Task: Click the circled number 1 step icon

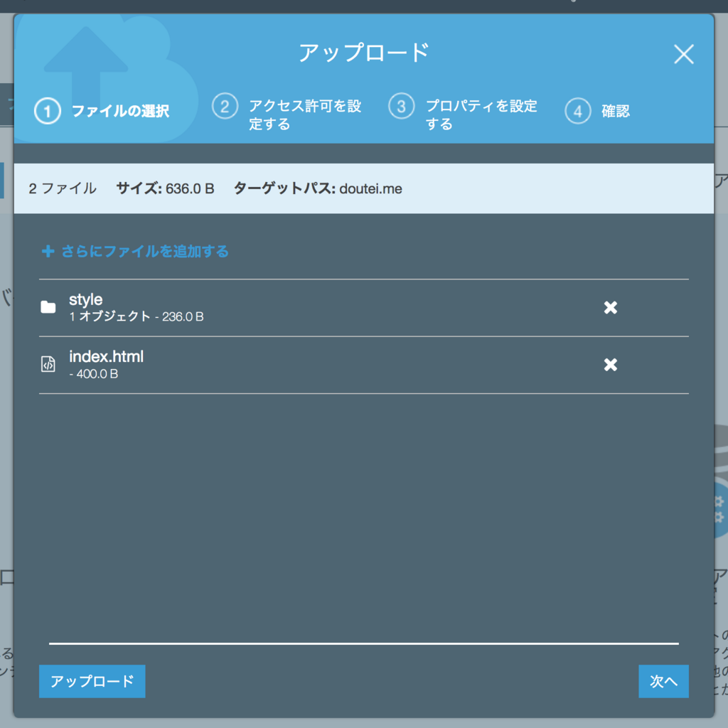Action: point(47,111)
